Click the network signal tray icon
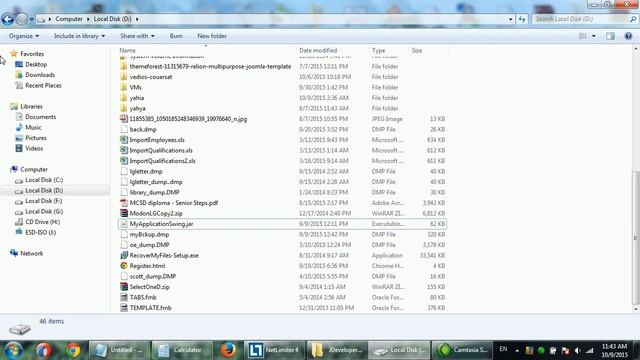 (x=589, y=351)
